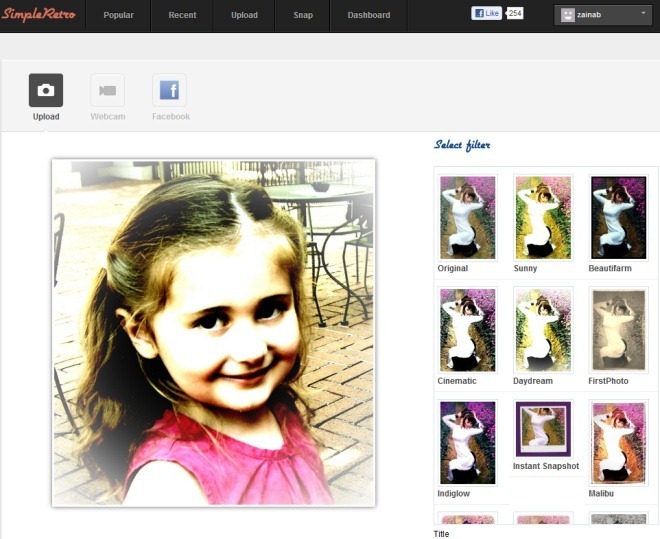Viewport: 660px width, 539px height.
Task: Click the 254 likes counter
Action: (x=515, y=13)
